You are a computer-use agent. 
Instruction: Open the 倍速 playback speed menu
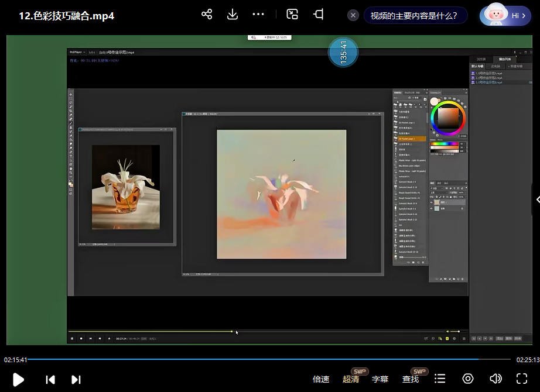[321, 379]
